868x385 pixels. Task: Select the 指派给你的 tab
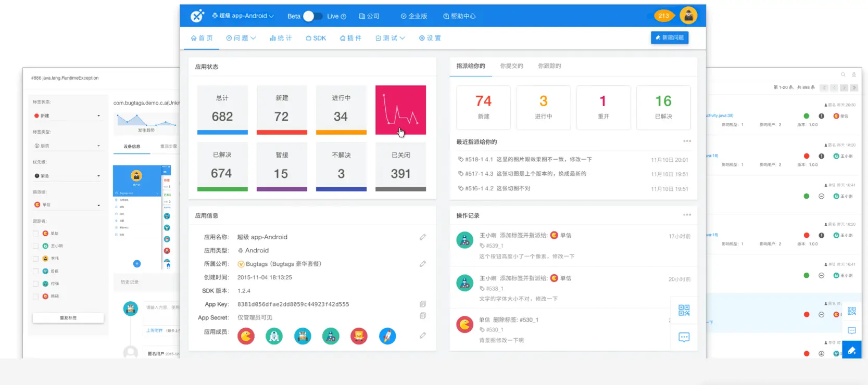tap(471, 66)
